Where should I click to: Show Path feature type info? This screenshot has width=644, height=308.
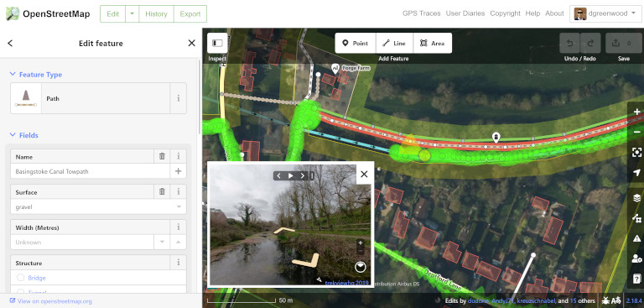point(179,98)
